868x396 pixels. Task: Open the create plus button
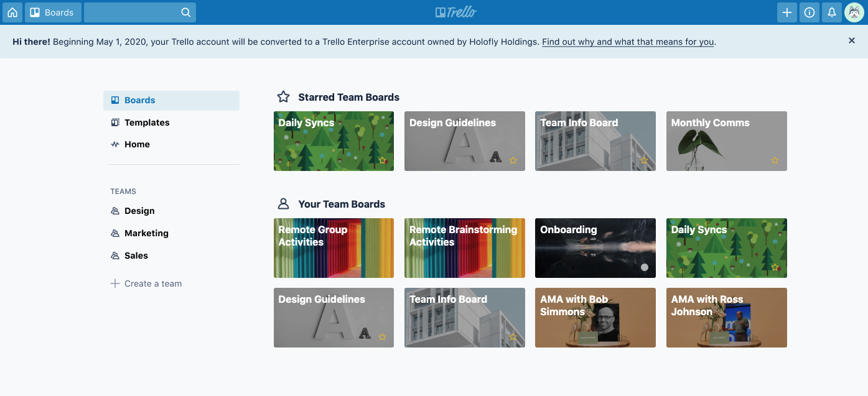[787, 12]
